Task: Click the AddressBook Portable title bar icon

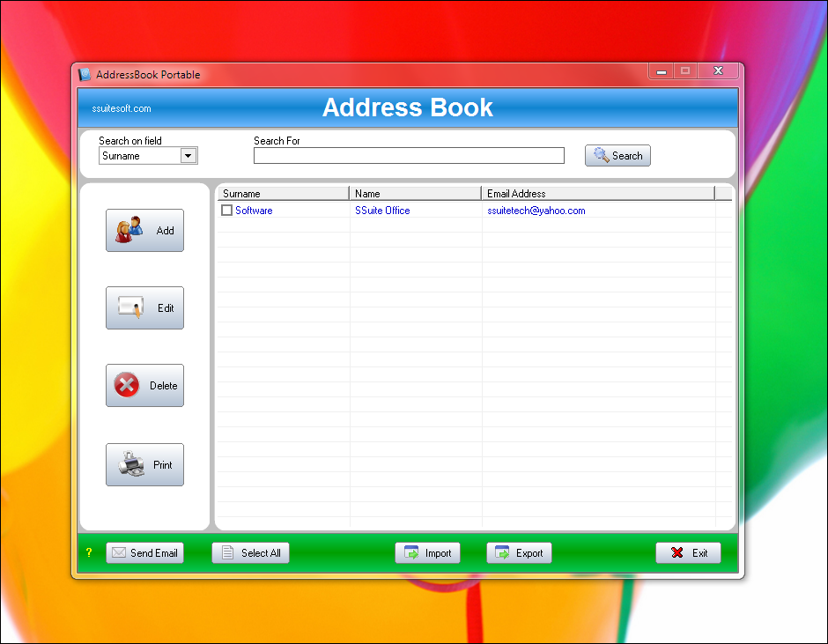Action: (x=85, y=75)
